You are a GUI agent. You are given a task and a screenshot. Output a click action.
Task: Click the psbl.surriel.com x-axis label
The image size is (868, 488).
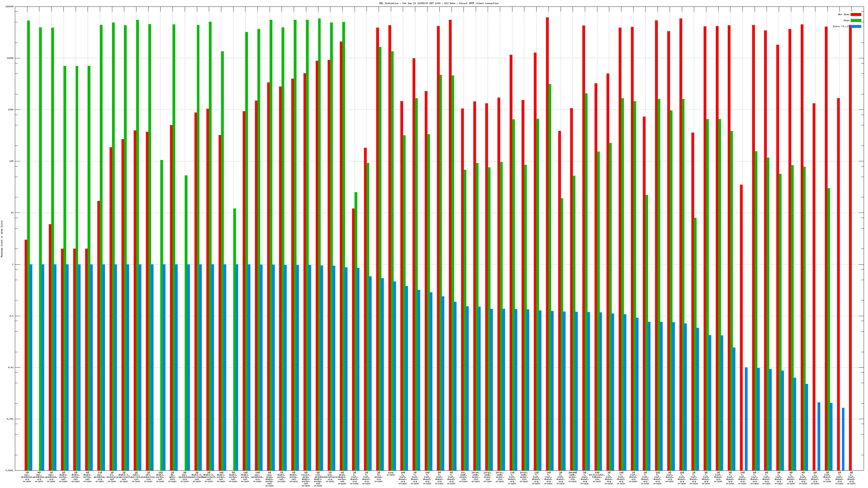coord(136,477)
